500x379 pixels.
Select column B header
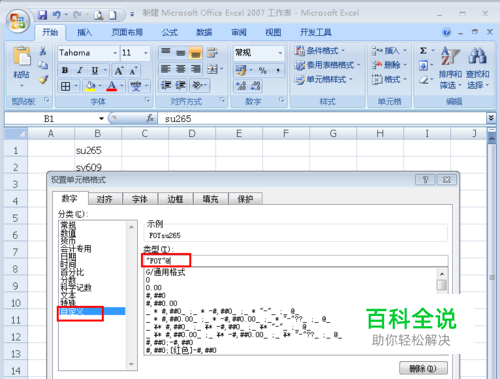[98, 133]
